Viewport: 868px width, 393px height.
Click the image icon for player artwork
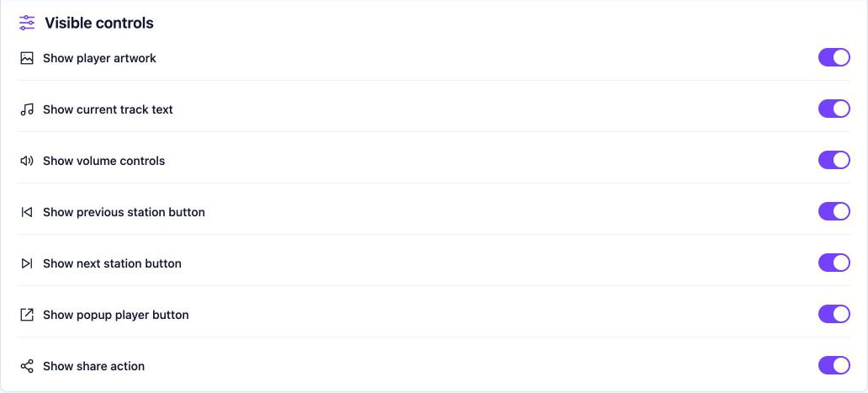(x=27, y=58)
